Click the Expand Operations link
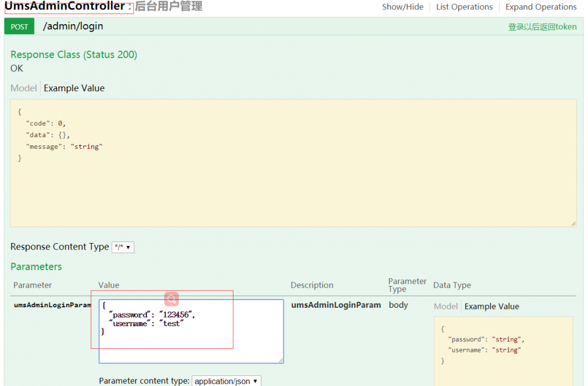Screen dimensions: 588x386 click(540, 6)
